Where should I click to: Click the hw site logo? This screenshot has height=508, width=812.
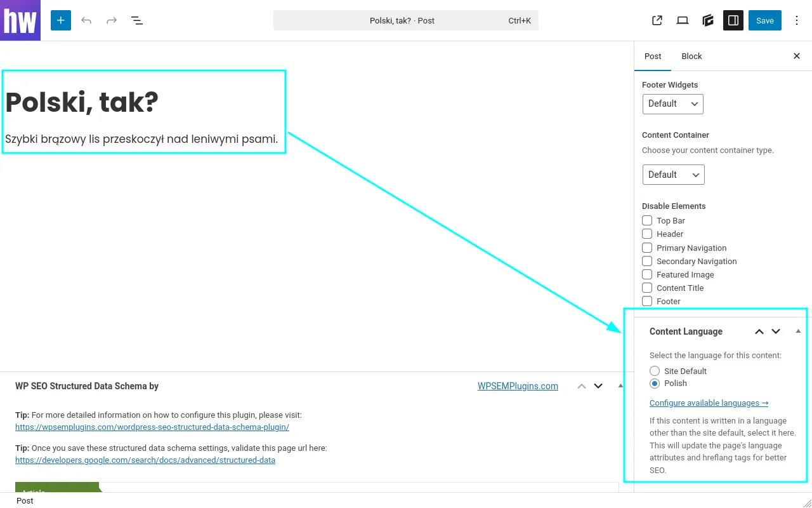(x=20, y=20)
